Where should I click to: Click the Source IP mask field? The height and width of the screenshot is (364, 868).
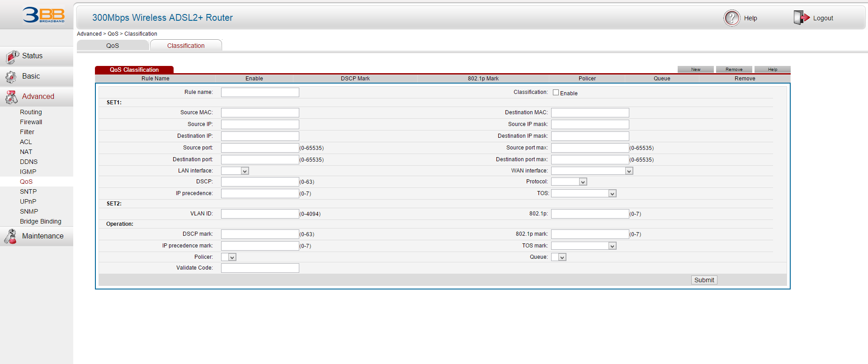click(x=590, y=124)
